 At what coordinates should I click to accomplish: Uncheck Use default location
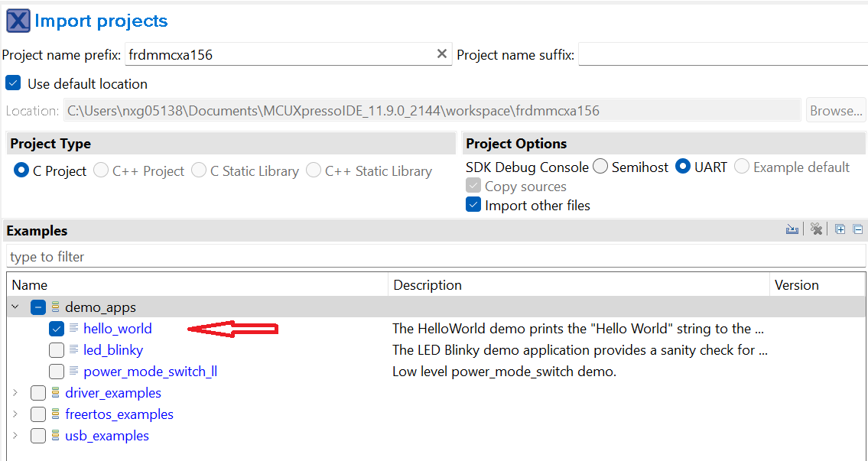pos(13,83)
